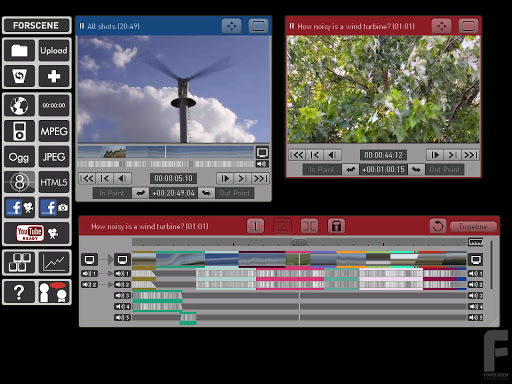Open the folder icon in sidebar

tap(19, 51)
